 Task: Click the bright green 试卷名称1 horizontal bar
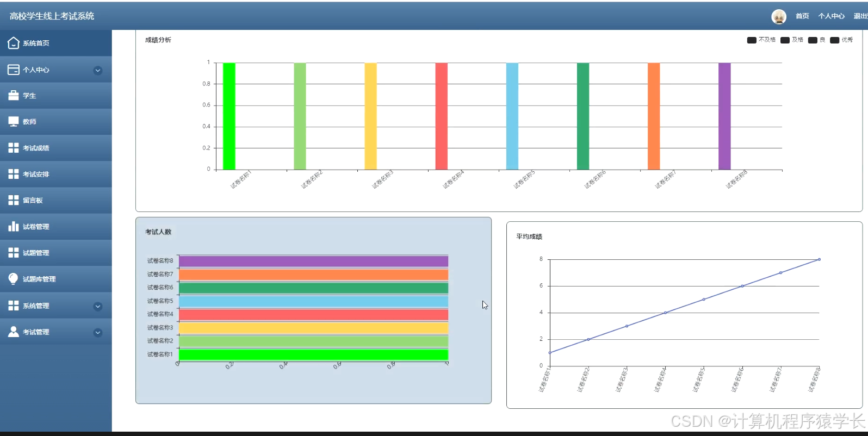(313, 354)
